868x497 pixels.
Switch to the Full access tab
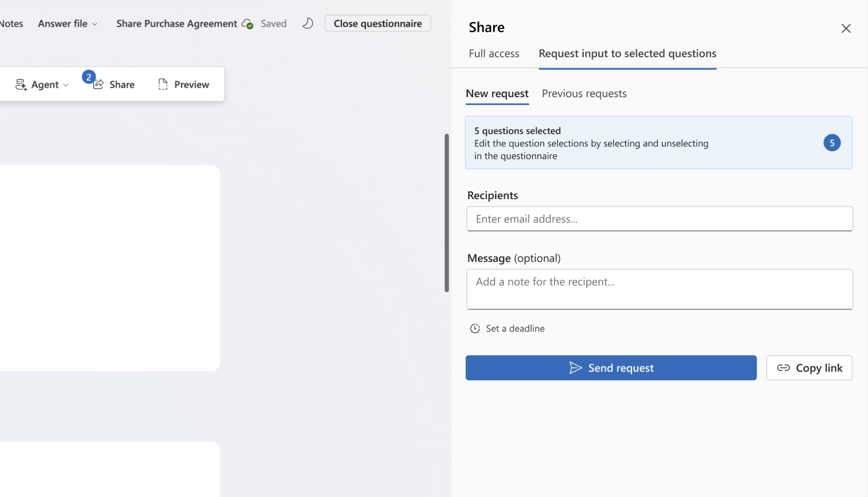(x=494, y=54)
